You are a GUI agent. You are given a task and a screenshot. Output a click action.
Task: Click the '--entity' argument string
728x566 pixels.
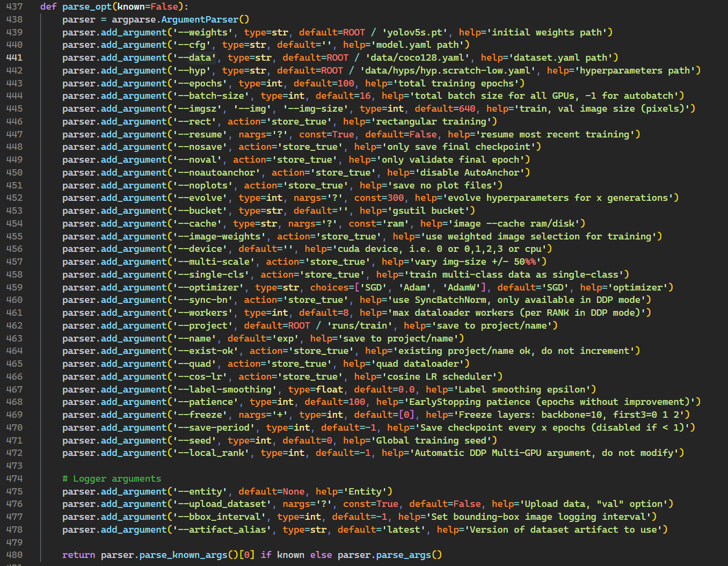coord(200,492)
